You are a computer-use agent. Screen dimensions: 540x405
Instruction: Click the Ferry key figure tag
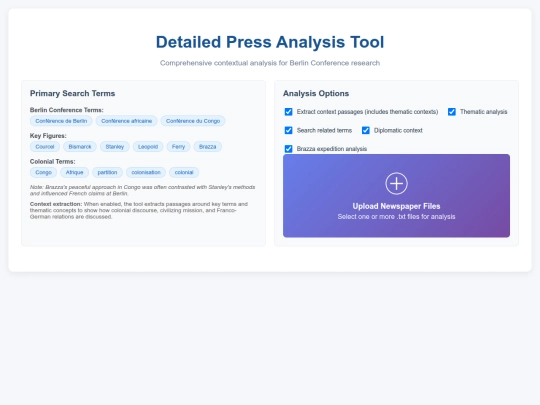pyautogui.click(x=178, y=147)
